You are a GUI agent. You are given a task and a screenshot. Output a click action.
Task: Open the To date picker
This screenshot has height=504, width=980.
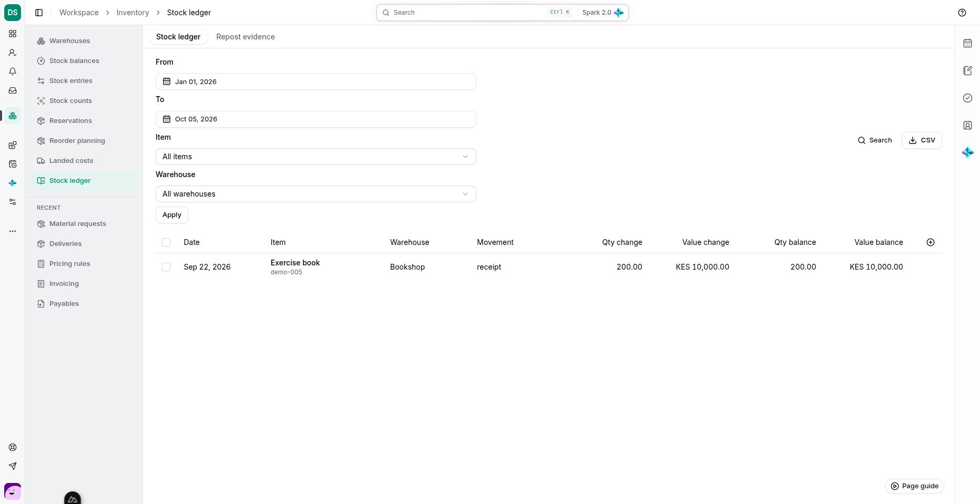coord(316,119)
